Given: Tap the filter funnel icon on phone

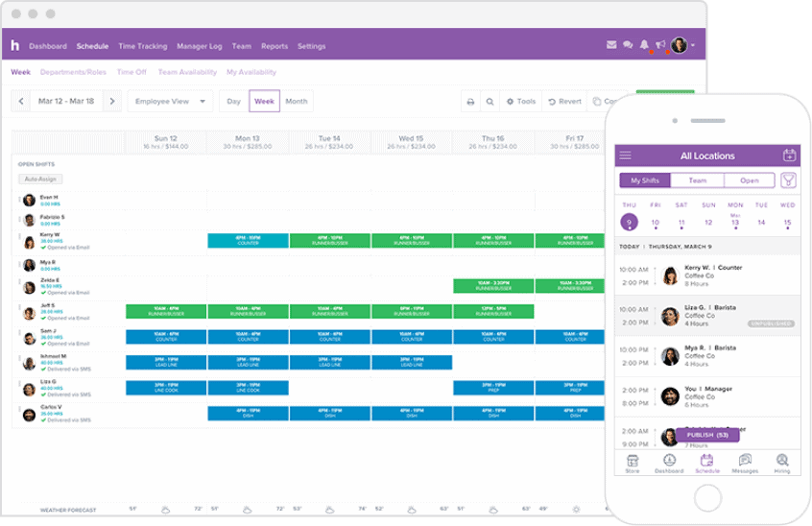Looking at the screenshot, I should coord(788,180).
